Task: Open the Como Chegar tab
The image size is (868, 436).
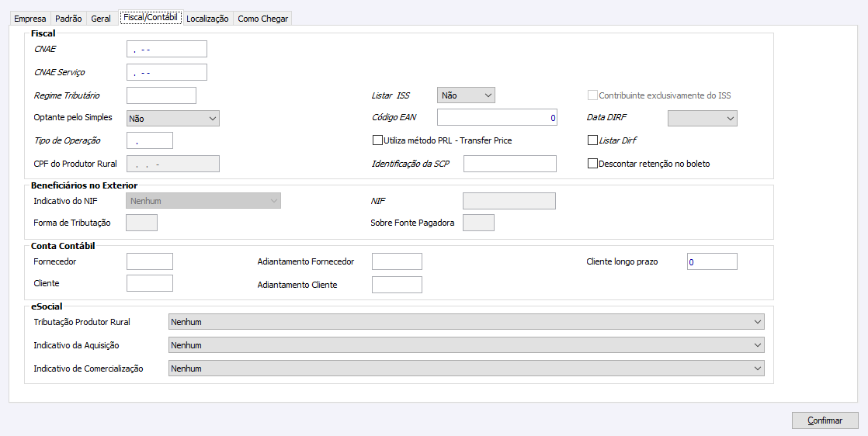Action: [262, 19]
